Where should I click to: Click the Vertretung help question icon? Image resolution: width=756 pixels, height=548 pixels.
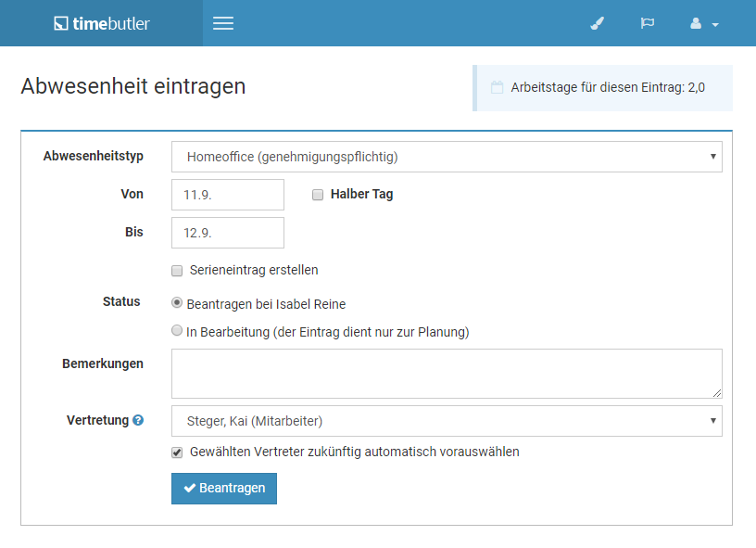point(138,420)
